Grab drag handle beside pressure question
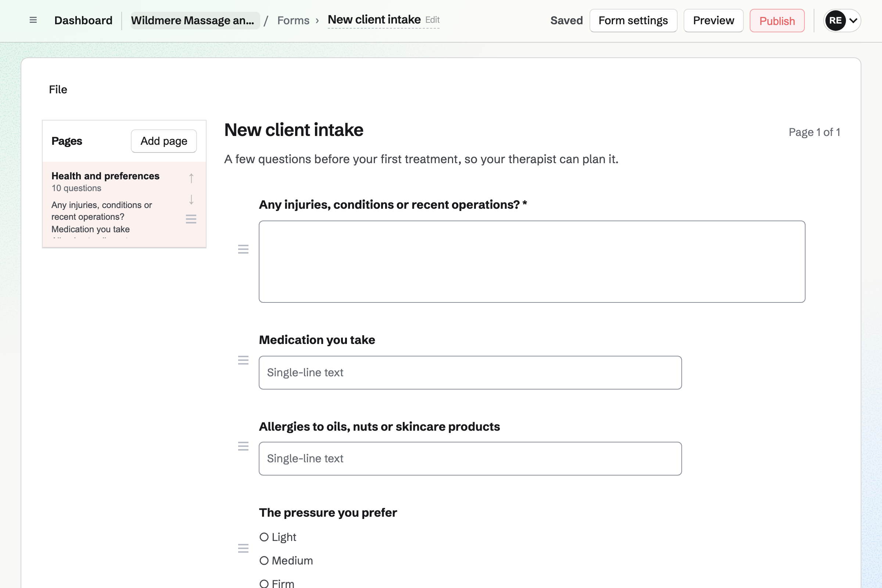This screenshot has width=882, height=588. [x=243, y=548]
